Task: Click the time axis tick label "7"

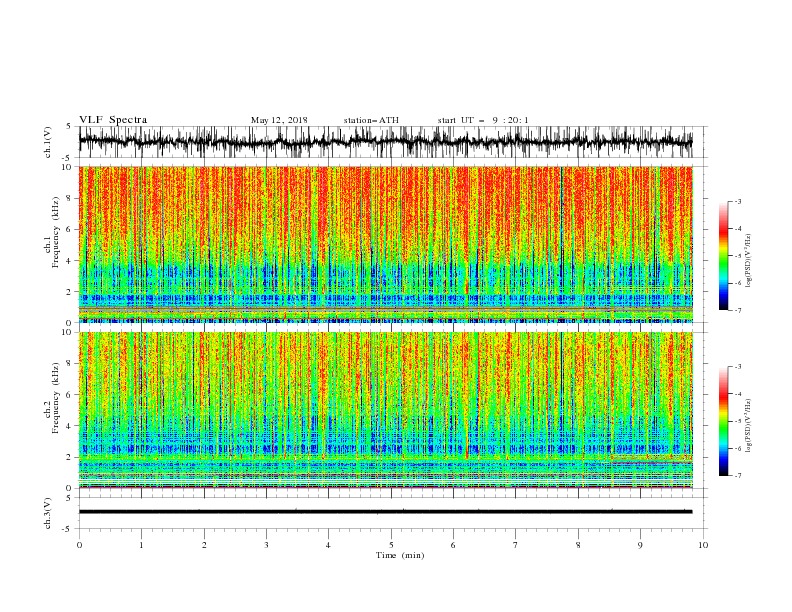Action: pos(515,545)
